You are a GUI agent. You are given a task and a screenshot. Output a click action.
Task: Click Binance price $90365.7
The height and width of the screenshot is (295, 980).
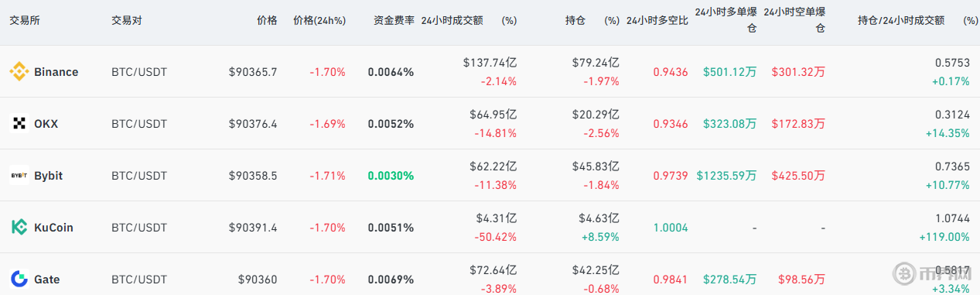[x=253, y=72]
